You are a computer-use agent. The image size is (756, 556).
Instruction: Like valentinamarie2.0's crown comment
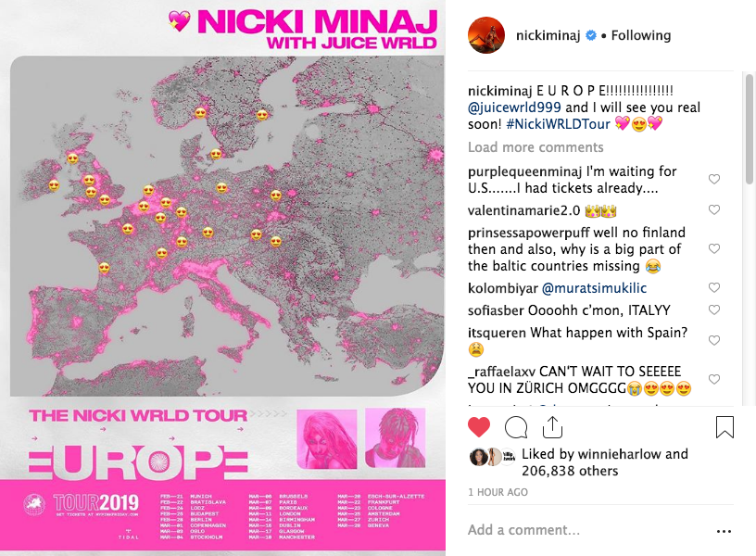[714, 210]
